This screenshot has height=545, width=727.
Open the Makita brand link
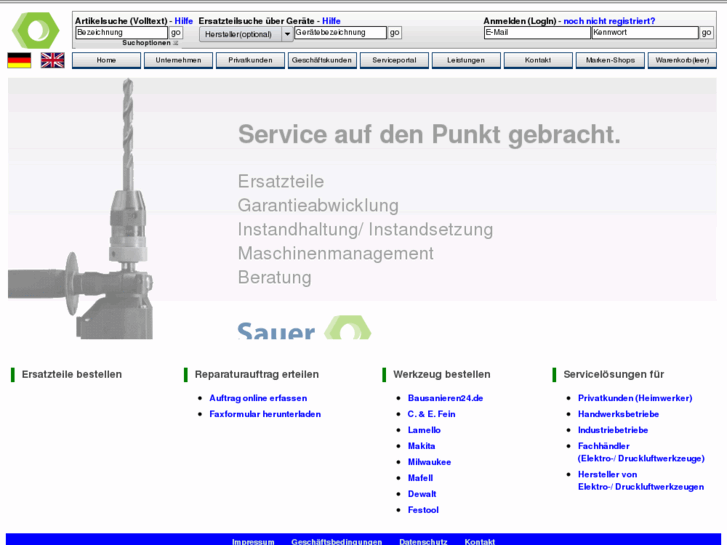coord(421,446)
